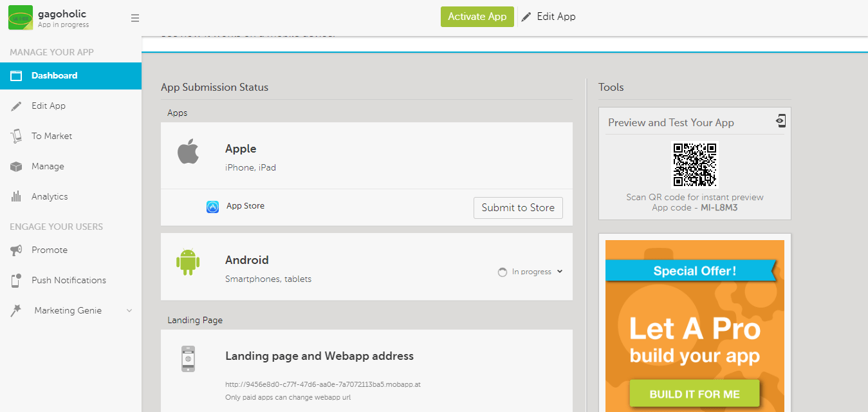The height and width of the screenshot is (412, 868).
Task: Click the 'App in progress' status under gagoholic
Action: [x=63, y=25]
